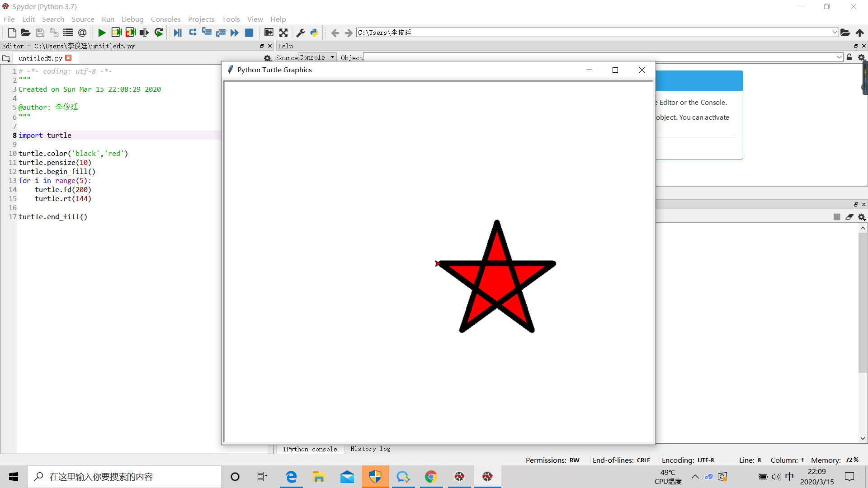Click the blue Stop debugging square
Viewport: 868px width, 488px height.
point(249,33)
